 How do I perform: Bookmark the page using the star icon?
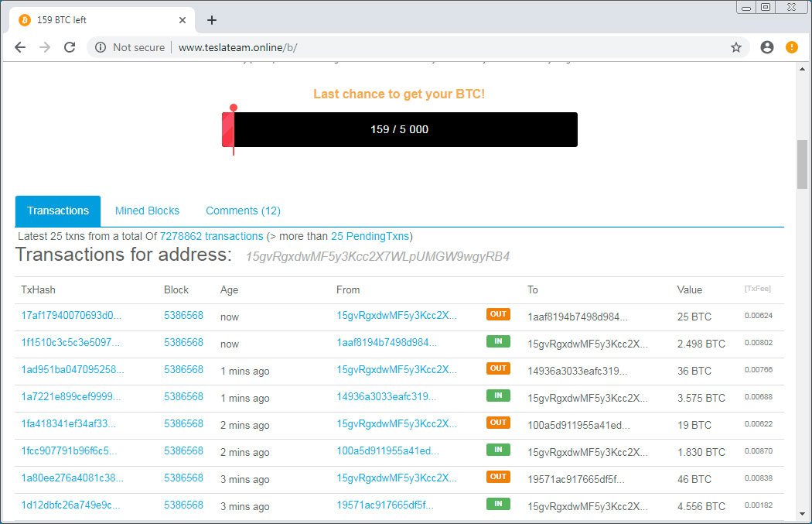click(x=736, y=47)
